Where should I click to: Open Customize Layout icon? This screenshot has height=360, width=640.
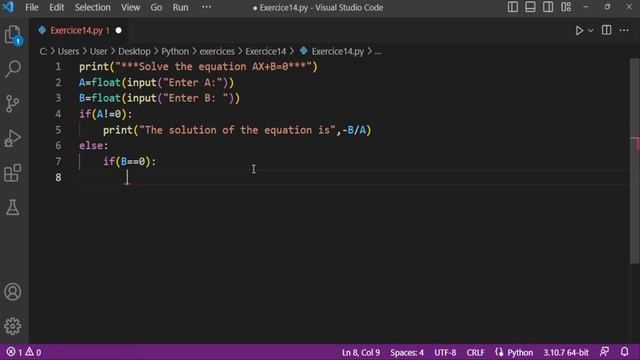566,7
